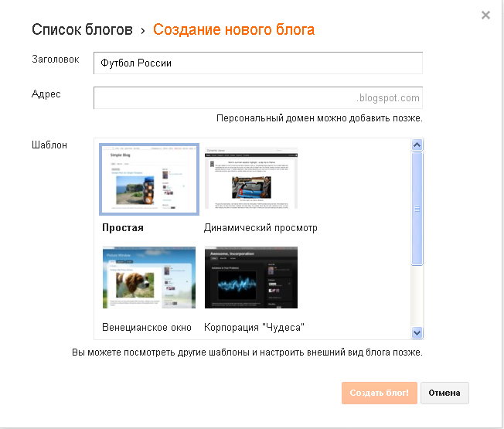The image size is (504, 429).
Task: Select the Простая template thumbnail
Action: click(149, 179)
